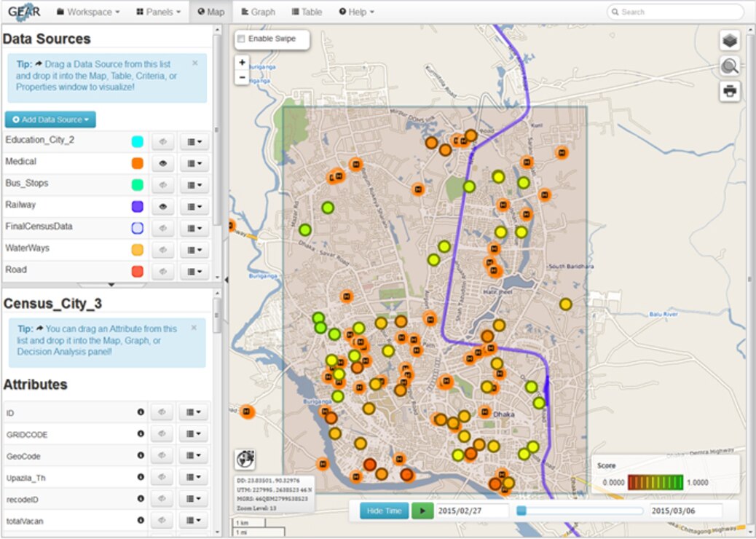Enable the Enable Swipe checkbox
This screenshot has height=539, width=756.
[241, 40]
